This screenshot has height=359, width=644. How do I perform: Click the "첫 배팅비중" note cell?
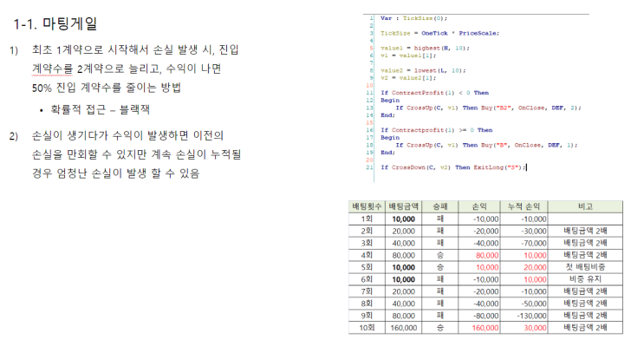pos(585,267)
